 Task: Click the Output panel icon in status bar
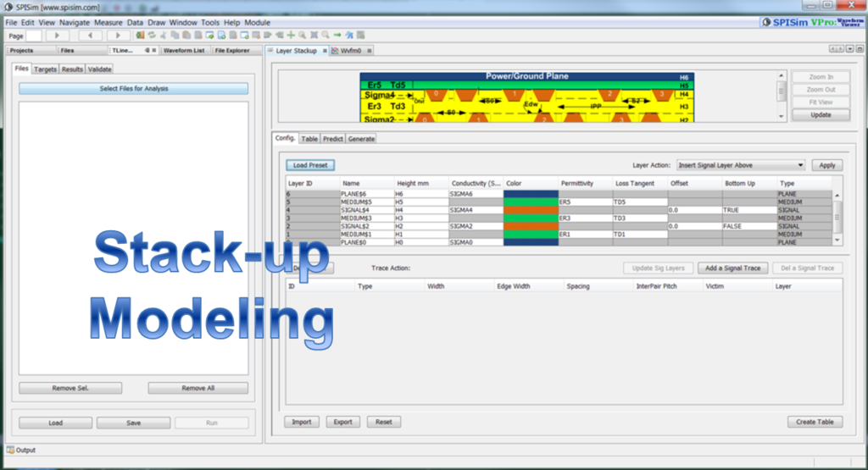coord(10,450)
